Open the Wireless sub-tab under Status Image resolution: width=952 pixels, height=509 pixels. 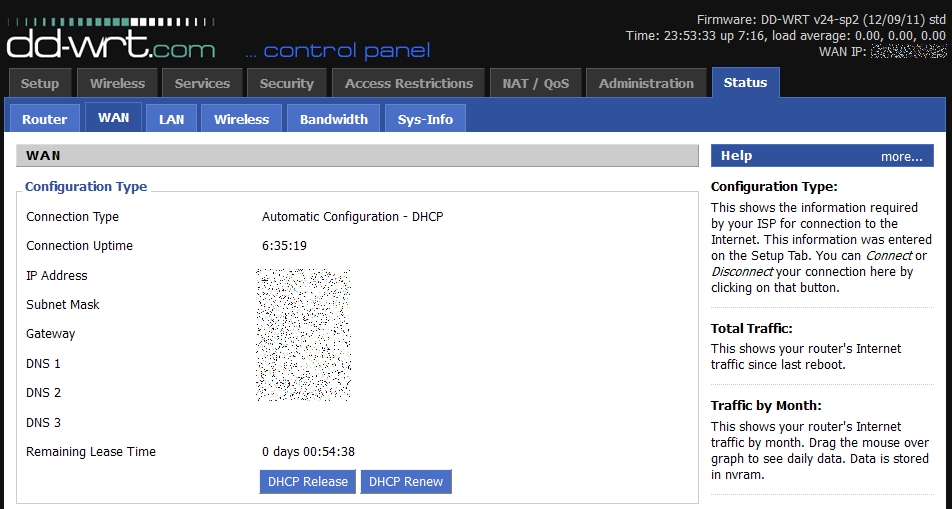pos(241,119)
